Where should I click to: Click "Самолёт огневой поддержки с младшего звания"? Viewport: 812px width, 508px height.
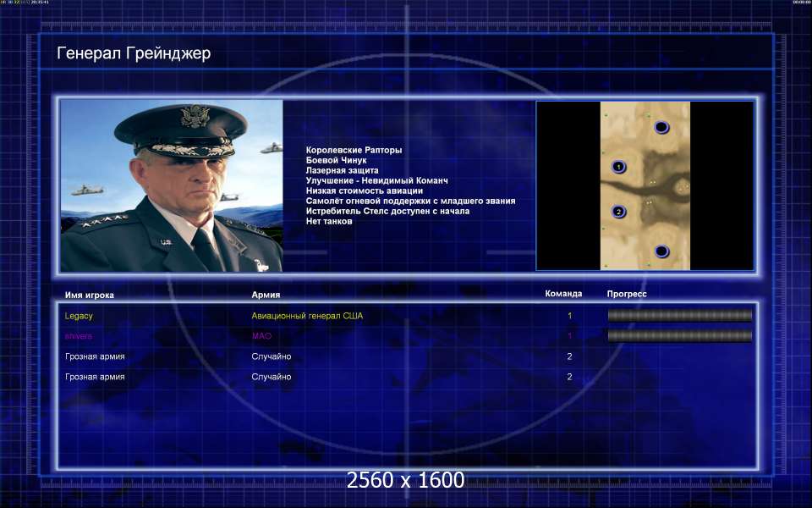coord(410,201)
